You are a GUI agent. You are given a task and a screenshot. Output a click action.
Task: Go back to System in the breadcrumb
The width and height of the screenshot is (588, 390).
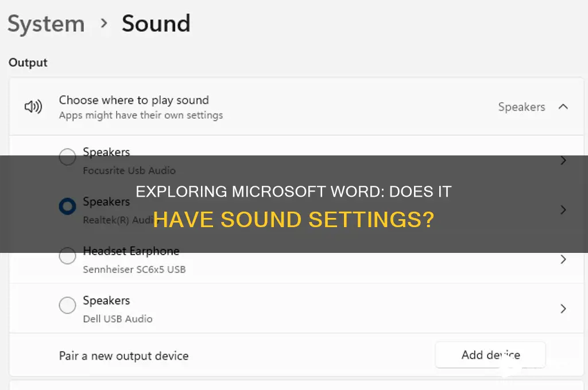[x=46, y=24]
